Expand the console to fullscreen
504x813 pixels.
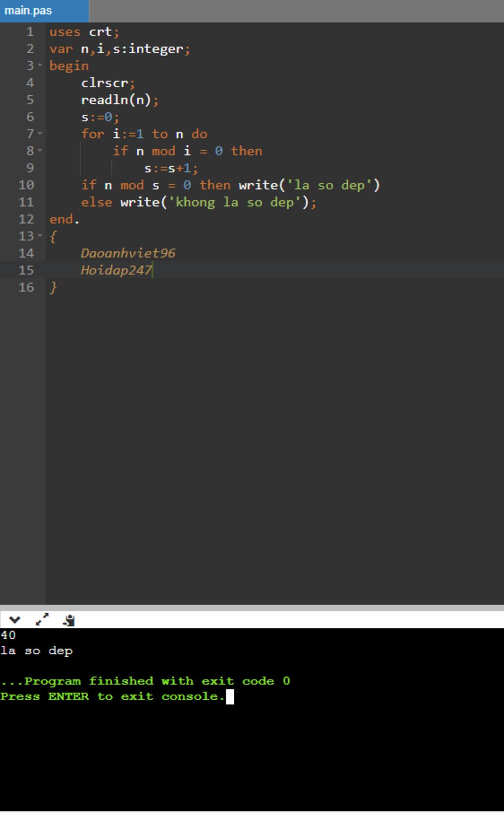point(42,620)
